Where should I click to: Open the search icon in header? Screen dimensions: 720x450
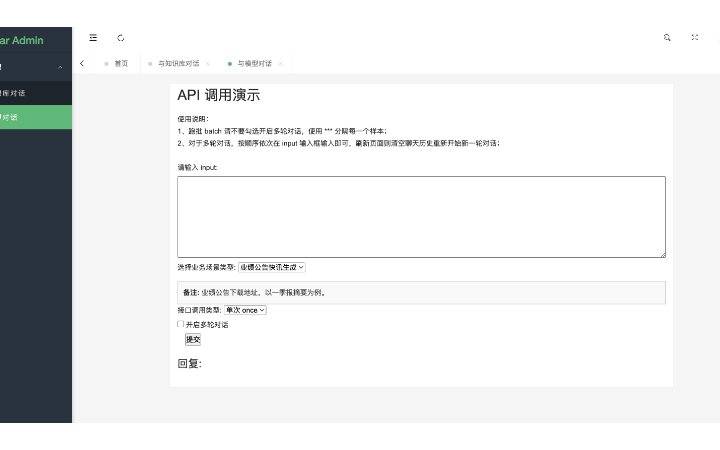point(667,38)
